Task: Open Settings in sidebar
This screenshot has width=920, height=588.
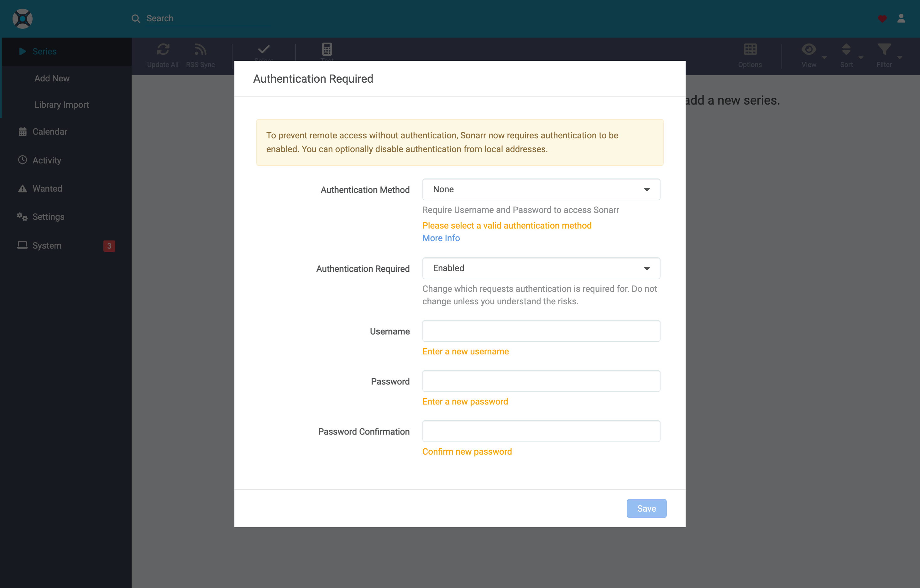Action: (x=66, y=216)
